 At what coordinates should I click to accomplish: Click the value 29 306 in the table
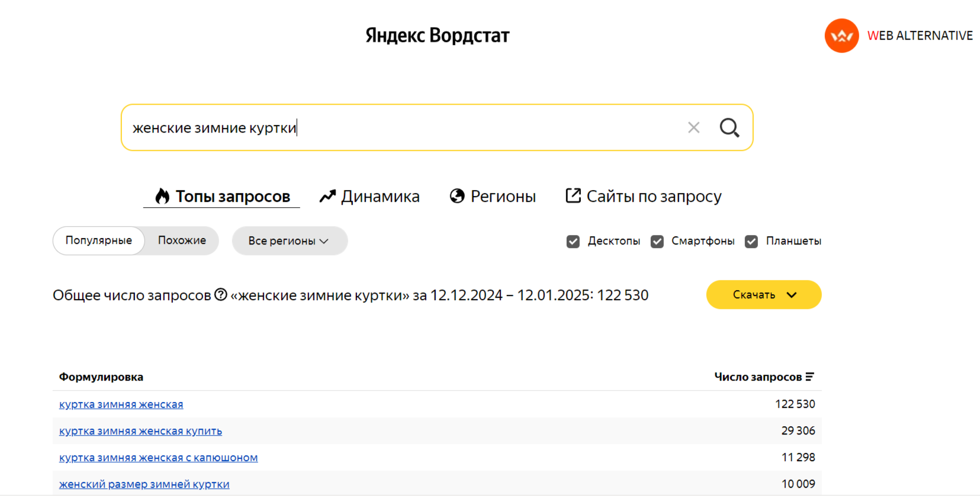pyautogui.click(x=798, y=430)
